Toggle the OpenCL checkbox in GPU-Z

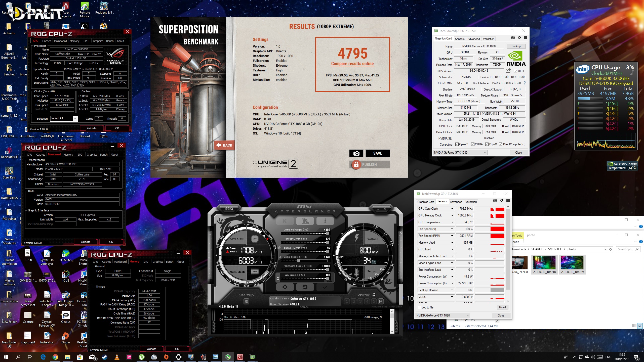click(x=457, y=144)
